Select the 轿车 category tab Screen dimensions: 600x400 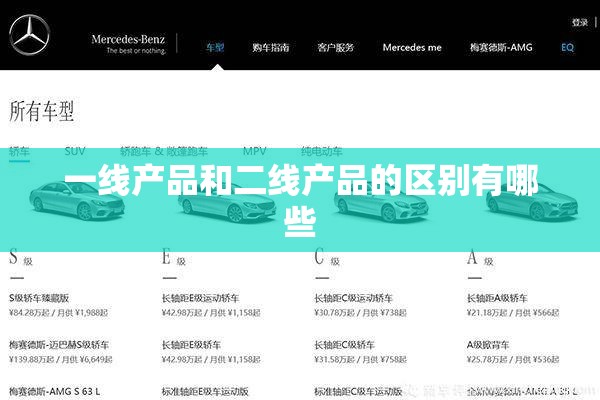tap(19, 152)
